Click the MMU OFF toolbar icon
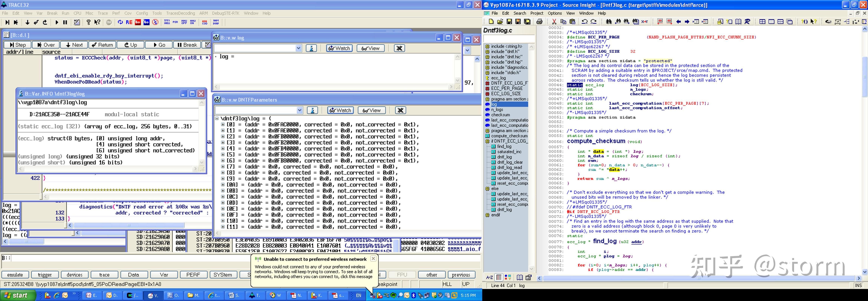The height and width of the screenshot is (301, 868). pos(184,22)
